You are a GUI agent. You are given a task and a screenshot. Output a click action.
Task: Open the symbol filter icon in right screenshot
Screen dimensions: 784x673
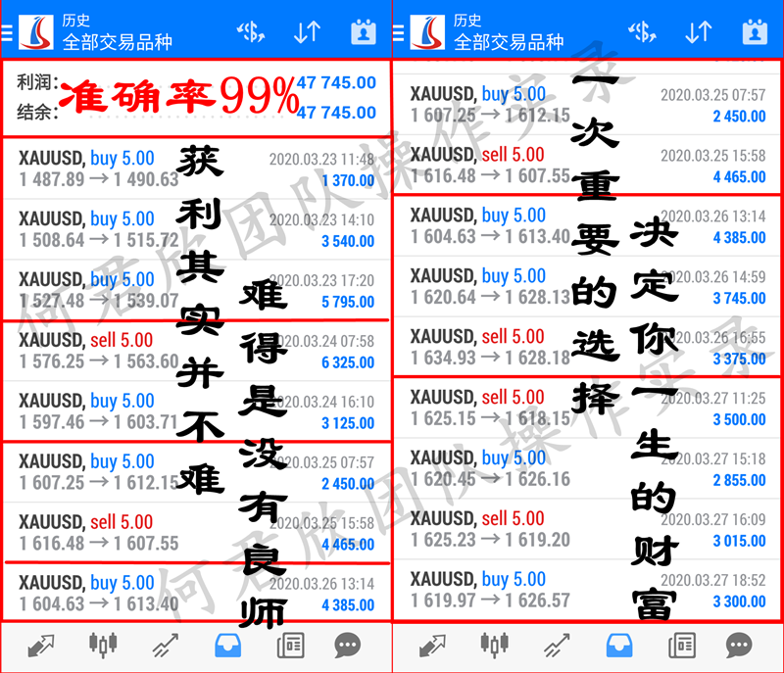(x=642, y=32)
